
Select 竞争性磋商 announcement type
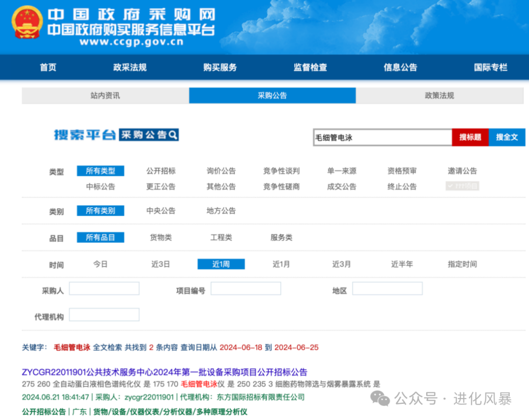click(281, 186)
